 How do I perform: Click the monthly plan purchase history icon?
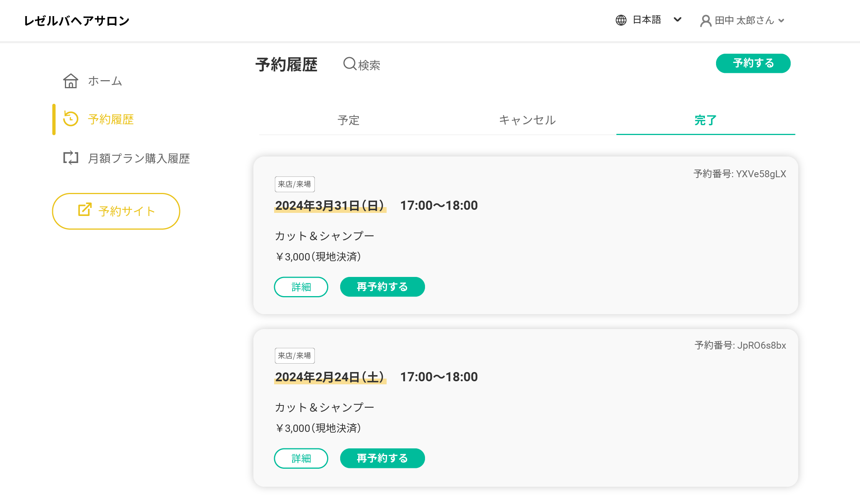(71, 158)
